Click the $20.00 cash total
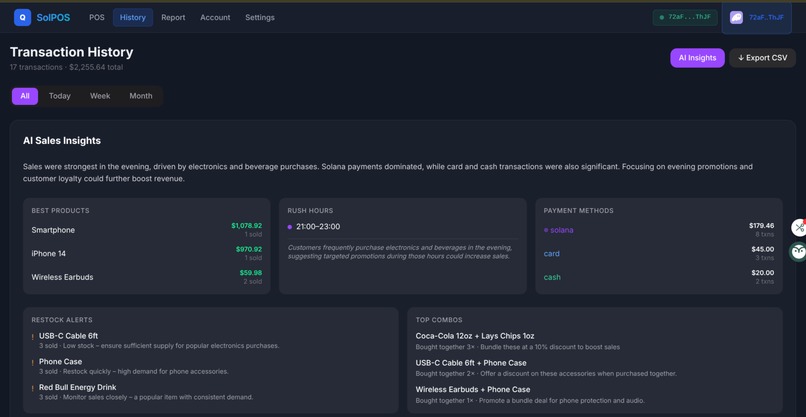Image resolution: width=806 pixels, height=417 pixels. pos(763,273)
